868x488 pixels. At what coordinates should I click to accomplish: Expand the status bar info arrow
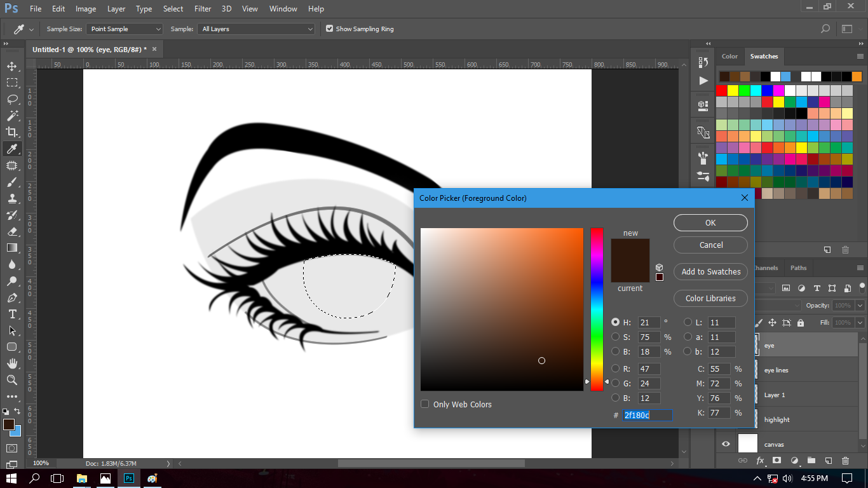pyautogui.click(x=168, y=464)
